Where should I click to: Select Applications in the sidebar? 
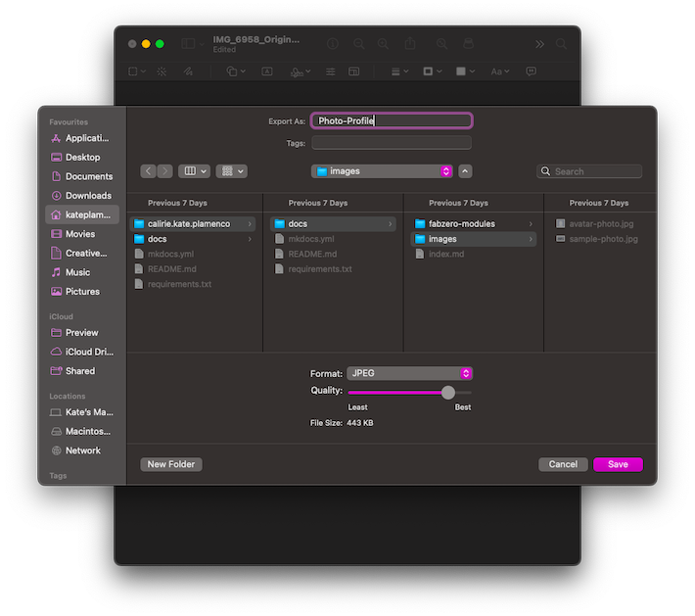point(86,138)
